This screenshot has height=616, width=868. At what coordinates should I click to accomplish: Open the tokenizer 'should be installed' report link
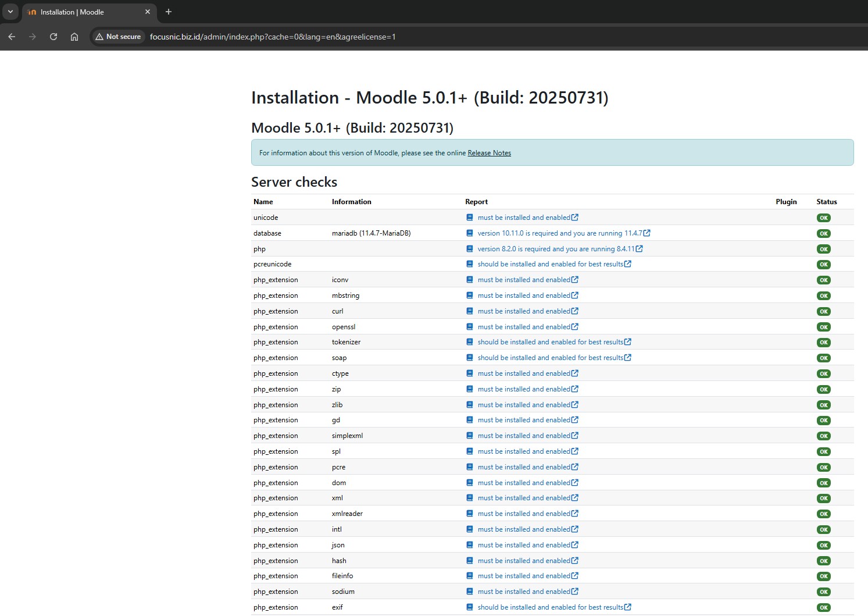(550, 342)
